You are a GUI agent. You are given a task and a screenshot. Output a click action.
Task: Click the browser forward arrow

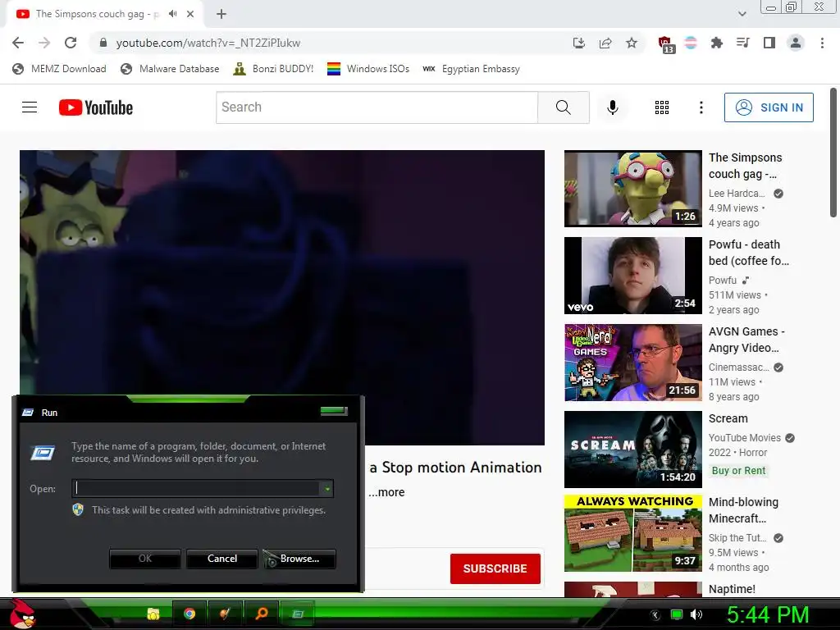(44, 43)
